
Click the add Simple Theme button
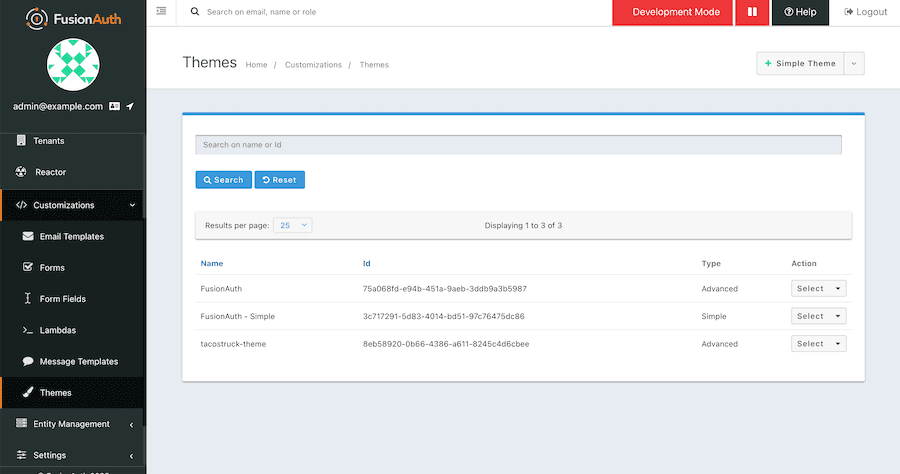pos(800,64)
